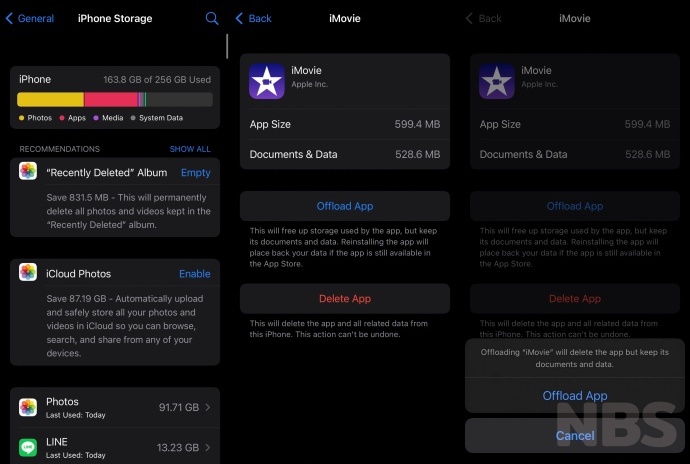Show all recommendations
Image resolution: width=690 pixels, height=464 pixels.
click(x=190, y=149)
